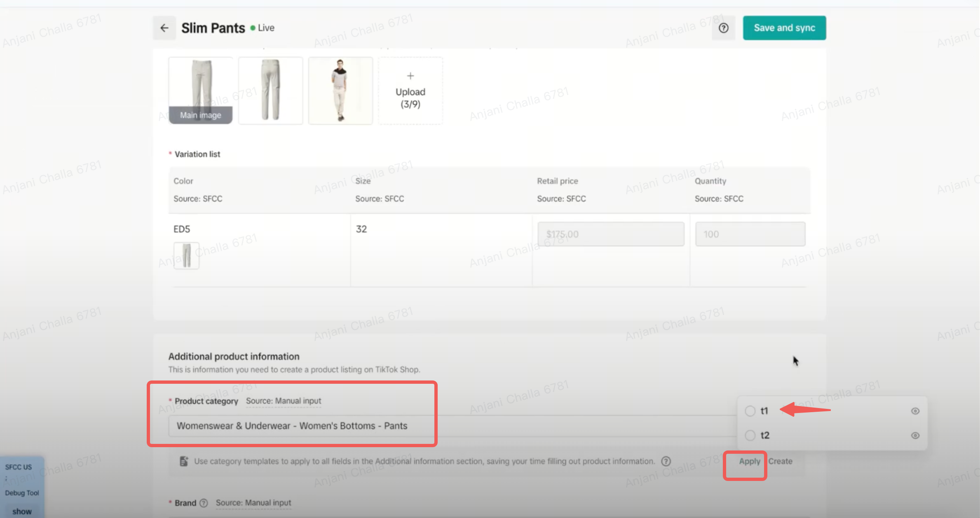Click the category template document icon
Image resolution: width=980 pixels, height=518 pixels.
tap(184, 461)
